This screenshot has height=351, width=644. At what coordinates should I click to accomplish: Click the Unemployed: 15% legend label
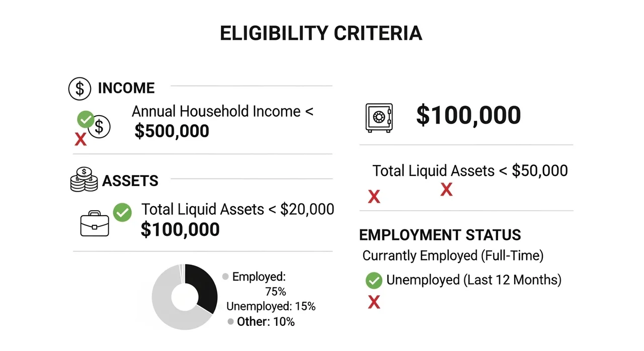[x=271, y=306]
